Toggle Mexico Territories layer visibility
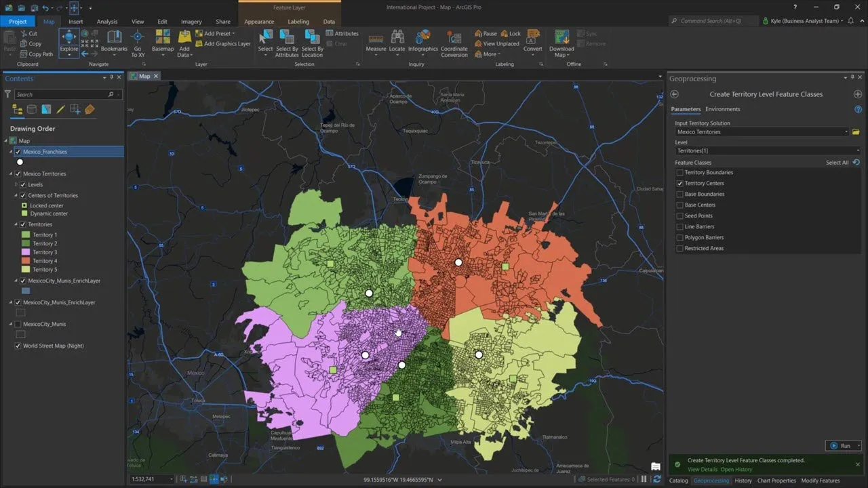 (18, 174)
